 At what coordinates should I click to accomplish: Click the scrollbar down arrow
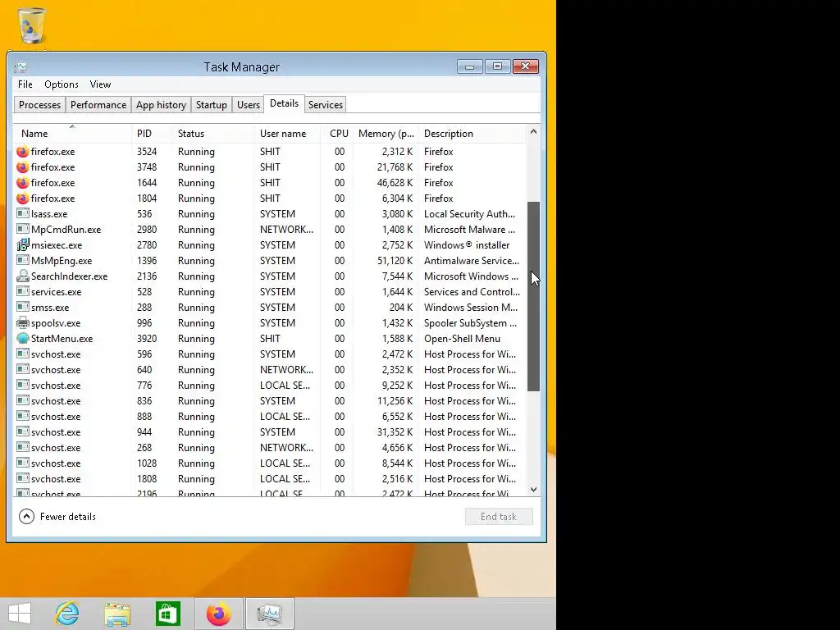click(x=533, y=490)
